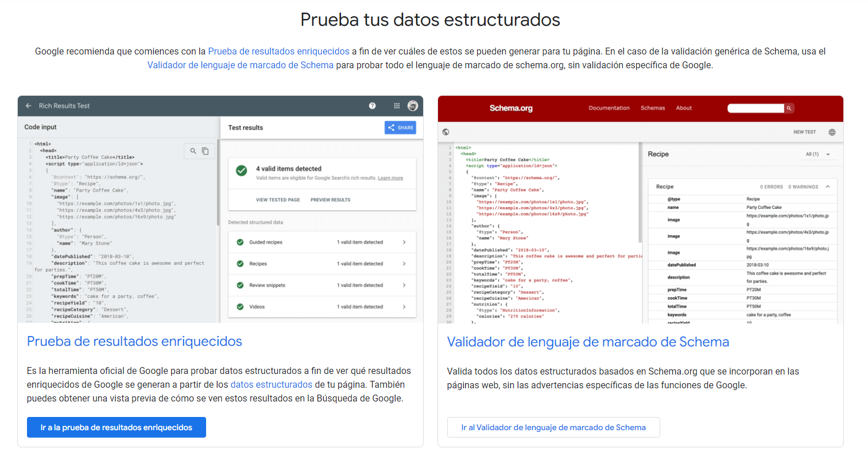
Task: Click VIEW TESTED PAGE
Action: click(x=278, y=200)
